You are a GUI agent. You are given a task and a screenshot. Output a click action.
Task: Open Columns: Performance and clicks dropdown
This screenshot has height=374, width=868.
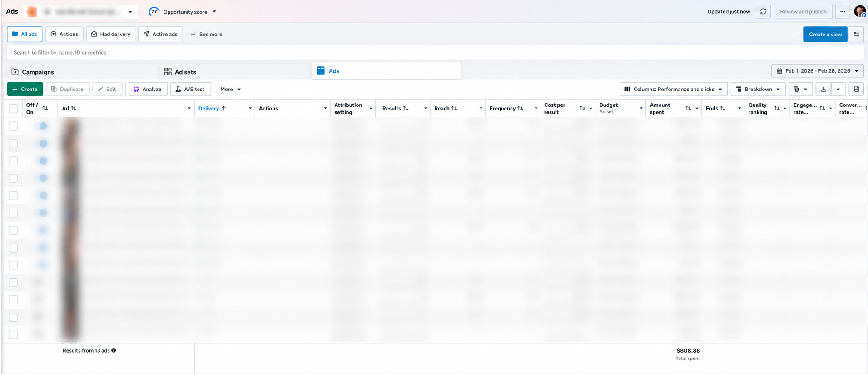(673, 90)
